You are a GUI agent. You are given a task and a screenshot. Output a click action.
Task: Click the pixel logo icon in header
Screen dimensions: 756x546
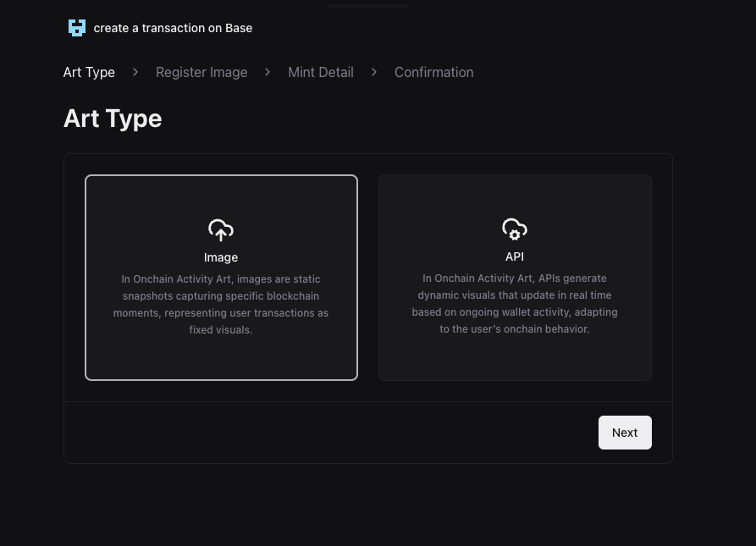pos(77,28)
